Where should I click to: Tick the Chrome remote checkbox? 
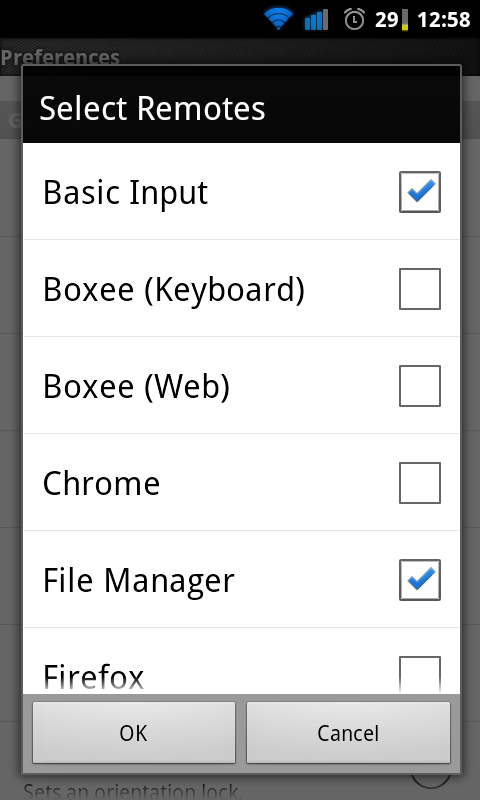420,483
